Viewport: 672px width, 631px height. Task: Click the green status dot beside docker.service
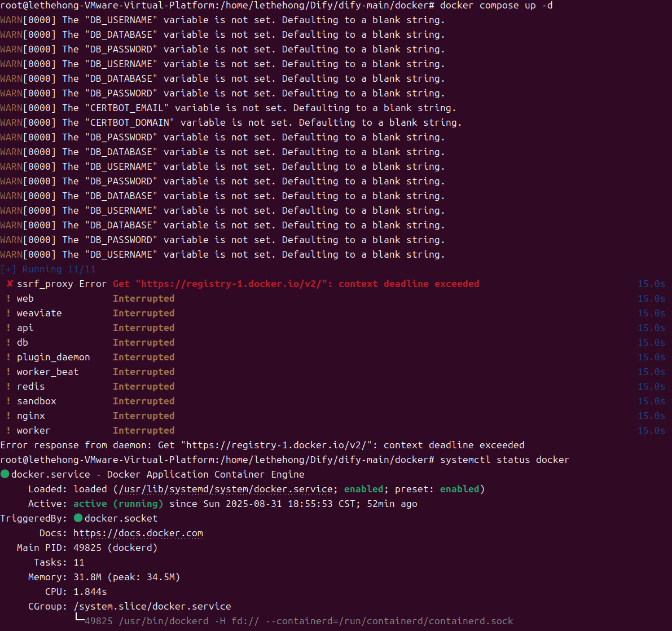point(5,474)
